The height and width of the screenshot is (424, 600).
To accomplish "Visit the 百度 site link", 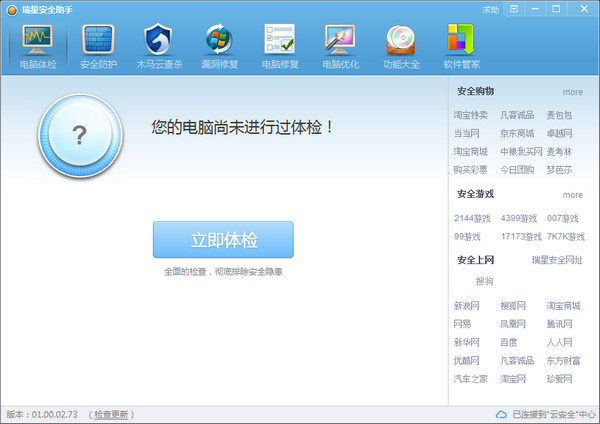I will pos(509,342).
